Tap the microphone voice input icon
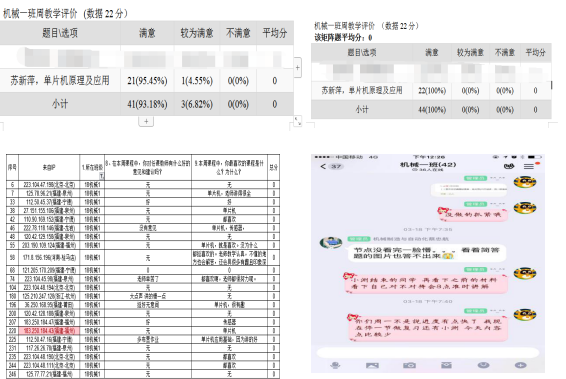Viewport: 566px width, 379px height. pyautogui.click(x=335, y=365)
